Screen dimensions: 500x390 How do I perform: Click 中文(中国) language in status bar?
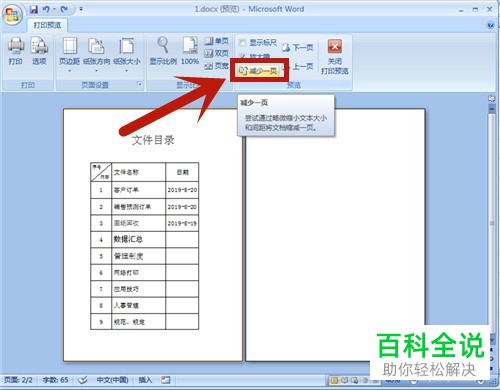(x=112, y=380)
